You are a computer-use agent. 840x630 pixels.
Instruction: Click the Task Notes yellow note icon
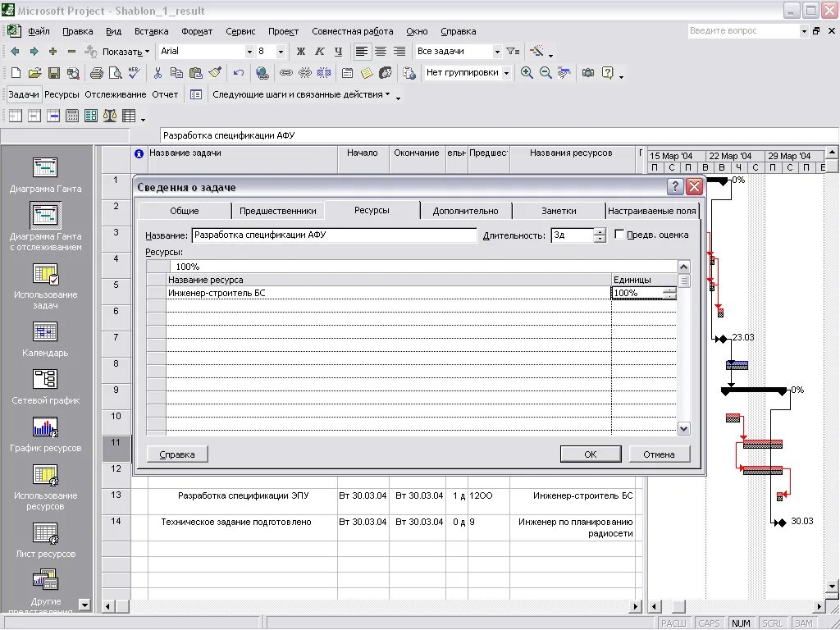click(367, 73)
